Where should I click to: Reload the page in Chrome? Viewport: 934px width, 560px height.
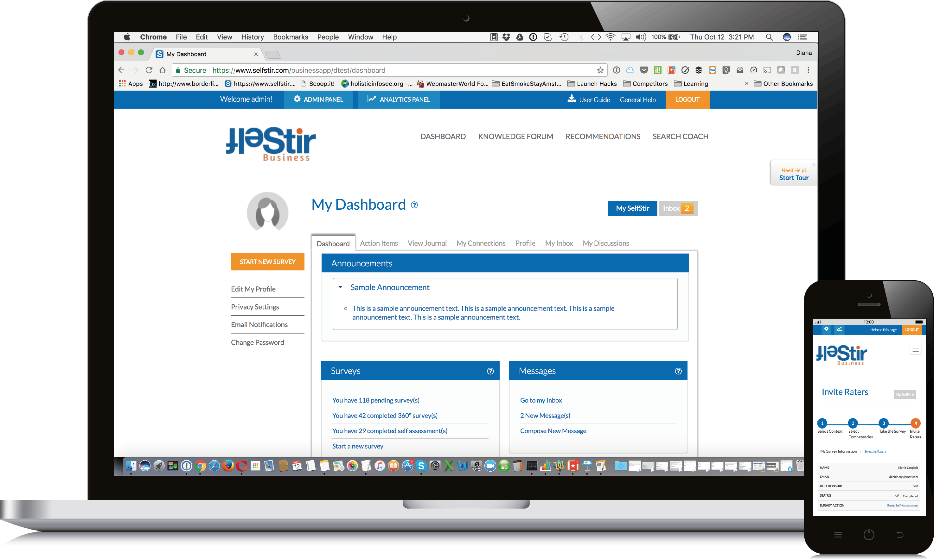click(149, 70)
